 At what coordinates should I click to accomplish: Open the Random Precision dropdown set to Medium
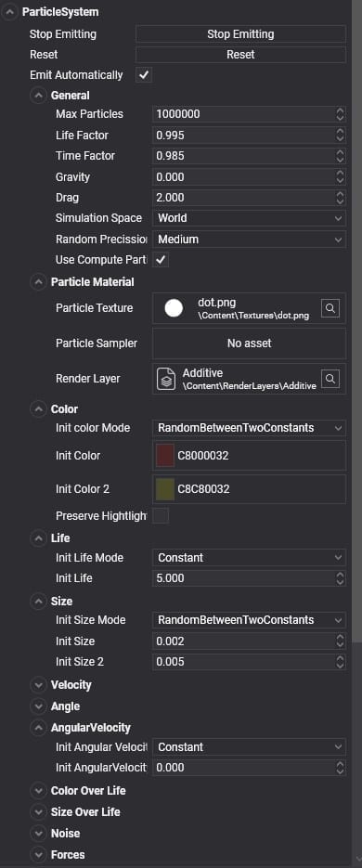[249, 240]
